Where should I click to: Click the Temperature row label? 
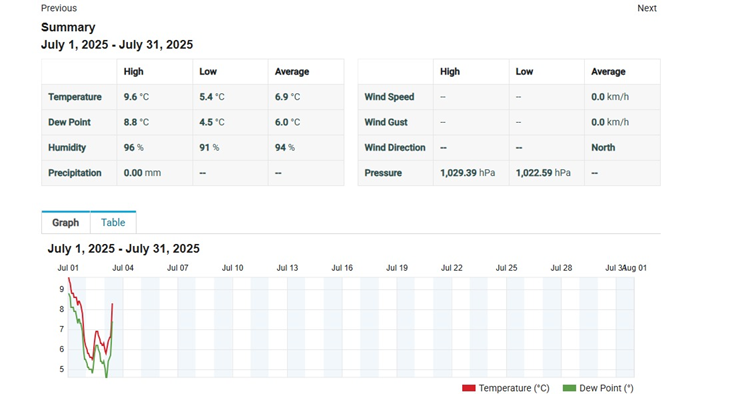pyautogui.click(x=75, y=97)
